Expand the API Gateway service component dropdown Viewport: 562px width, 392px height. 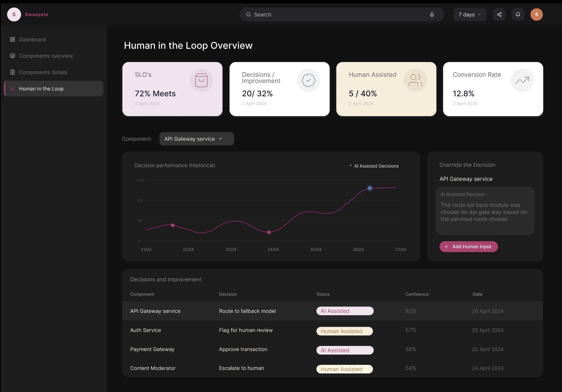tap(197, 139)
